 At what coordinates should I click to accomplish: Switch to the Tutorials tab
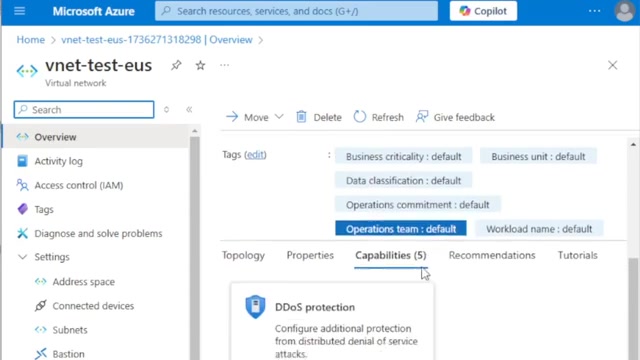coord(578,256)
